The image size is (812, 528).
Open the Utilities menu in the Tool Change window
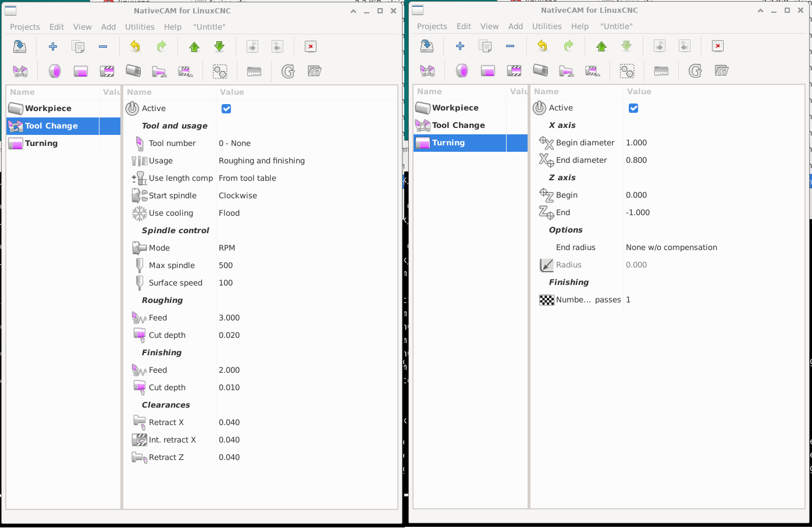(140, 27)
